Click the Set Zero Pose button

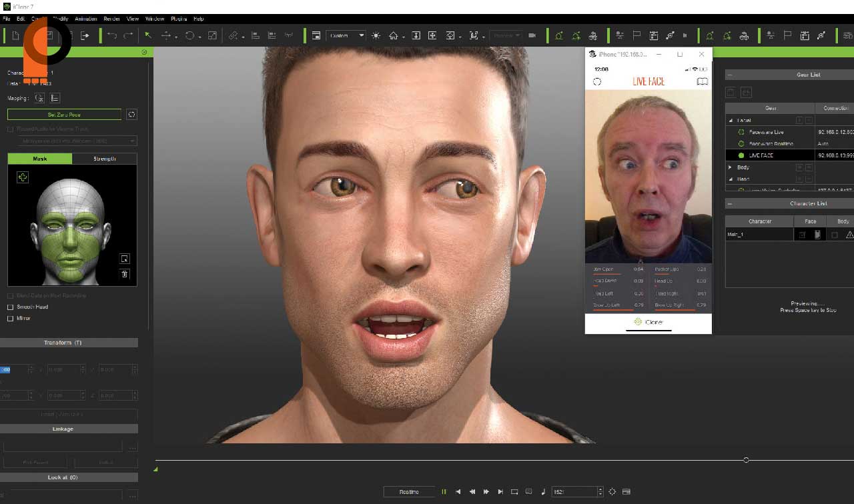tap(64, 115)
